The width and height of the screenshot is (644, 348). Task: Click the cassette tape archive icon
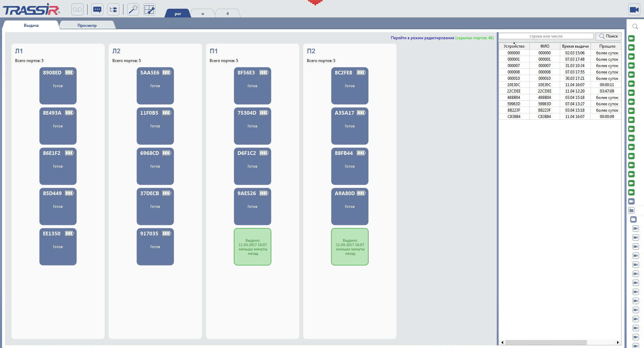(77, 10)
